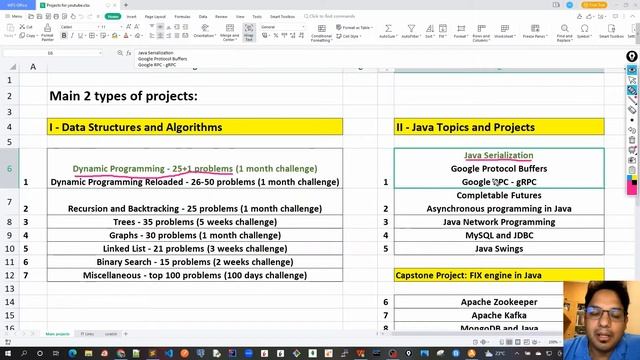This screenshot has height=360, width=640.
Task: Click the formula bar text area
Action: [380, 58]
